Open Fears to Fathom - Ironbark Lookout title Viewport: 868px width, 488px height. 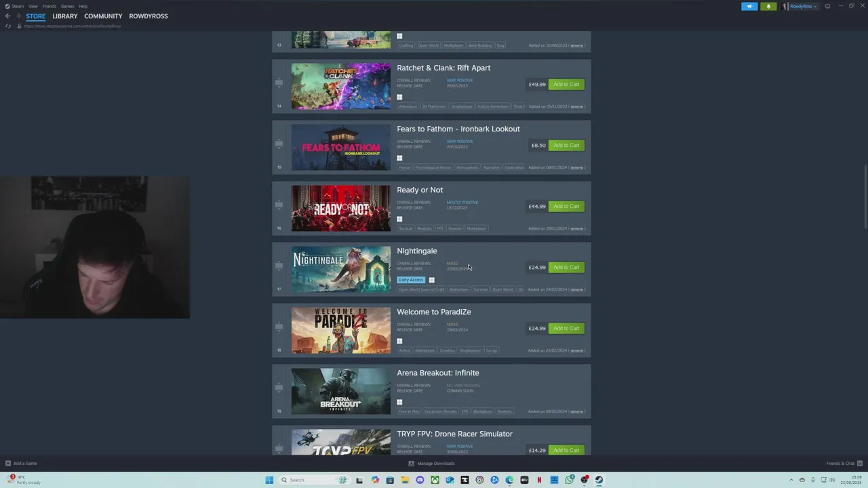click(x=458, y=129)
